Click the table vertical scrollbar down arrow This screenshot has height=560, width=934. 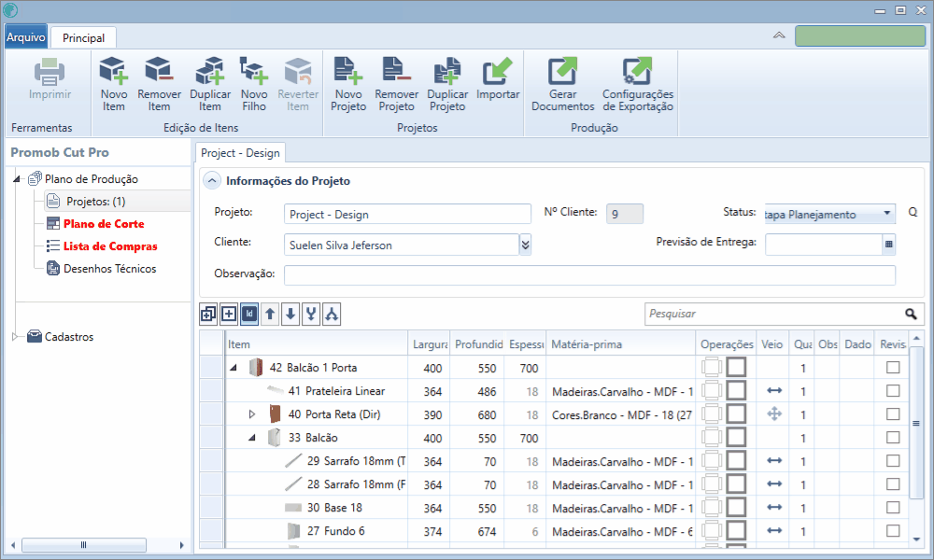coord(917,539)
